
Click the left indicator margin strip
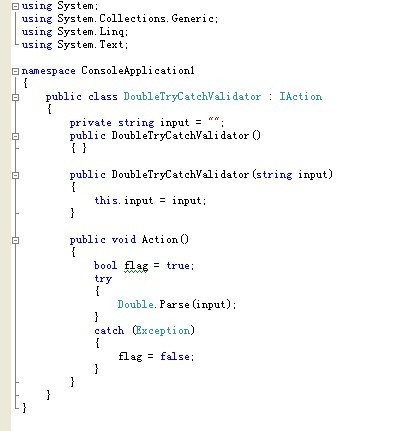[5, 215]
